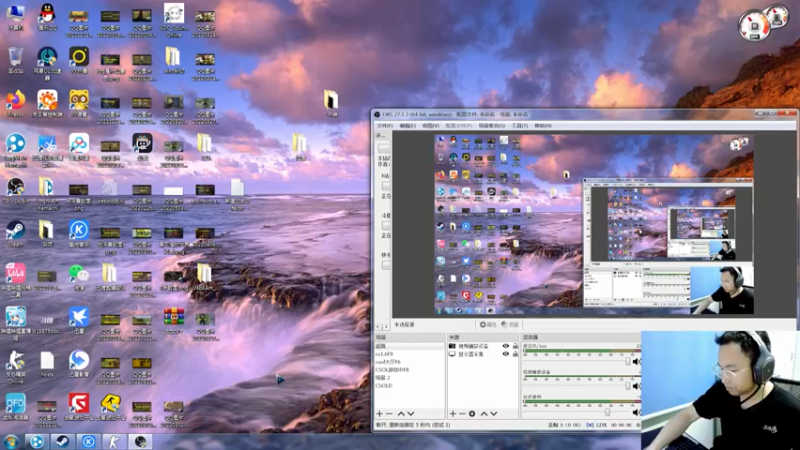Click the Counter-Strike taskbar icon
Screen dimensions: 800x450
(114, 442)
